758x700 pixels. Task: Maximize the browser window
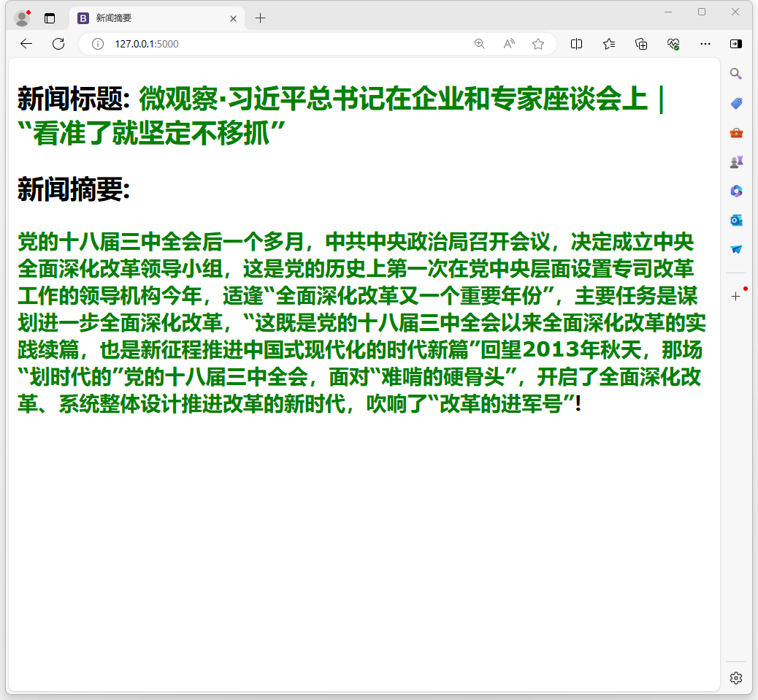[x=702, y=12]
